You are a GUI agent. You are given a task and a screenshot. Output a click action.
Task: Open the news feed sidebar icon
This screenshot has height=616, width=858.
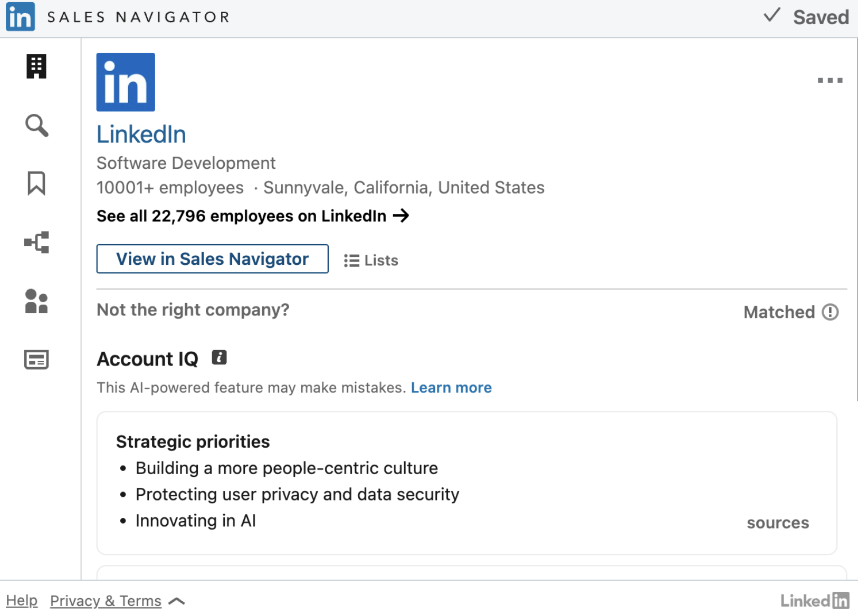pyautogui.click(x=36, y=360)
